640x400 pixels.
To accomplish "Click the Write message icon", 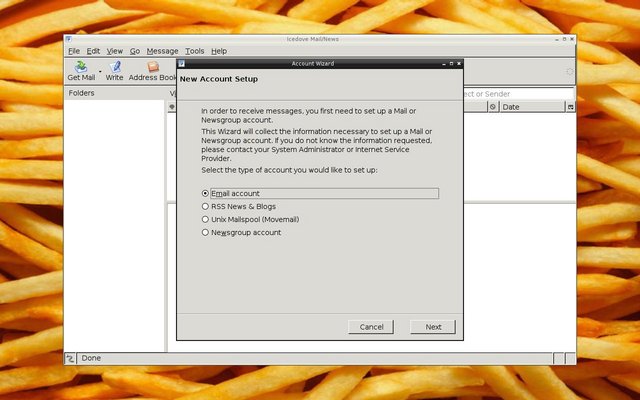I will [x=114, y=70].
